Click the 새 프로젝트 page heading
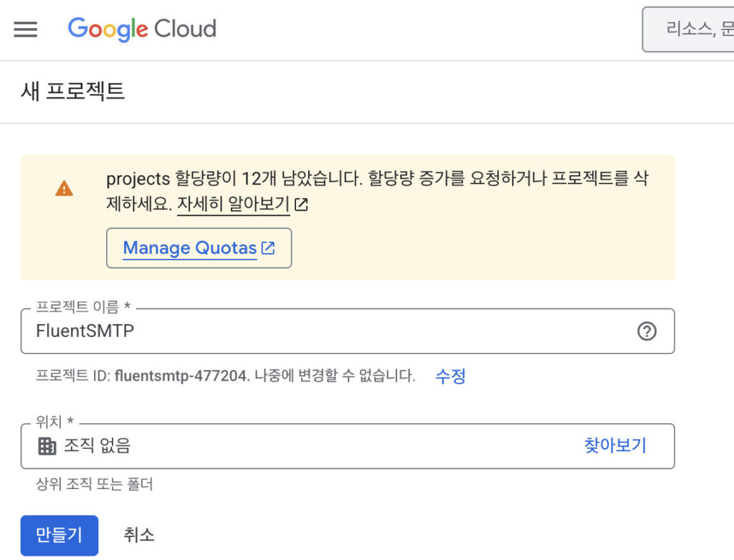734x560 pixels. (x=72, y=91)
